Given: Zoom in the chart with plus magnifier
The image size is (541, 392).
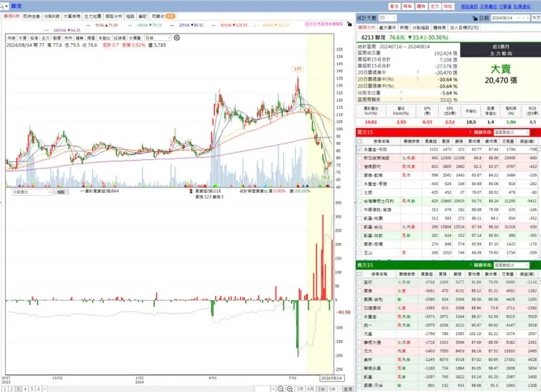Looking at the screenshot, I should click(x=290, y=389).
